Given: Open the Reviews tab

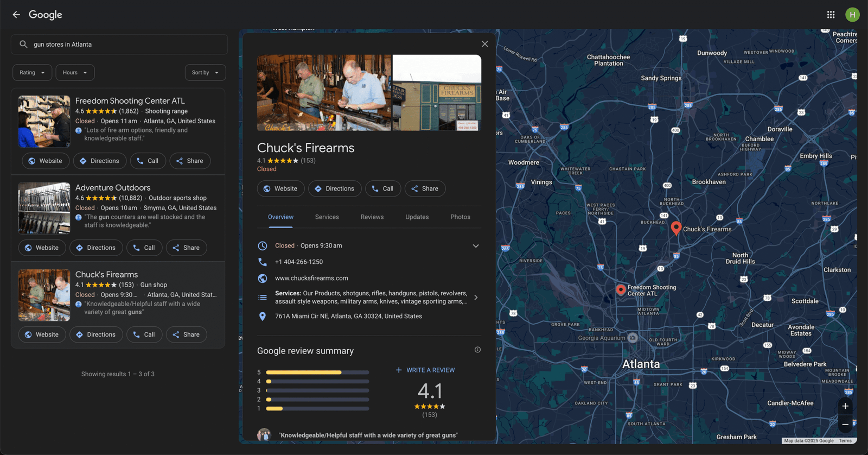Looking at the screenshot, I should click(372, 217).
